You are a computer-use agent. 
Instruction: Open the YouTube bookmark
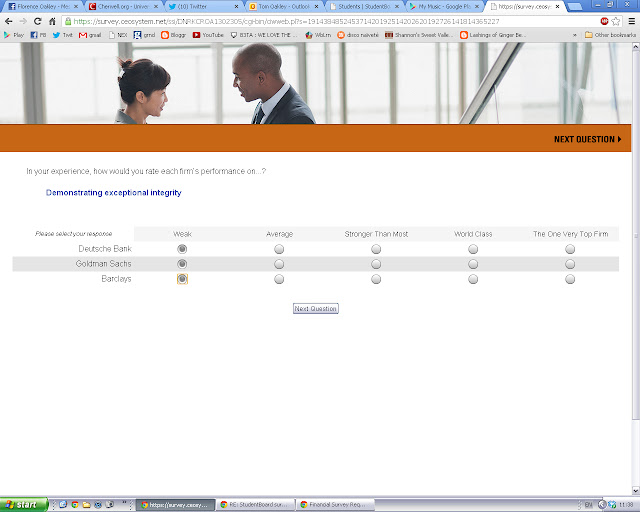208,35
